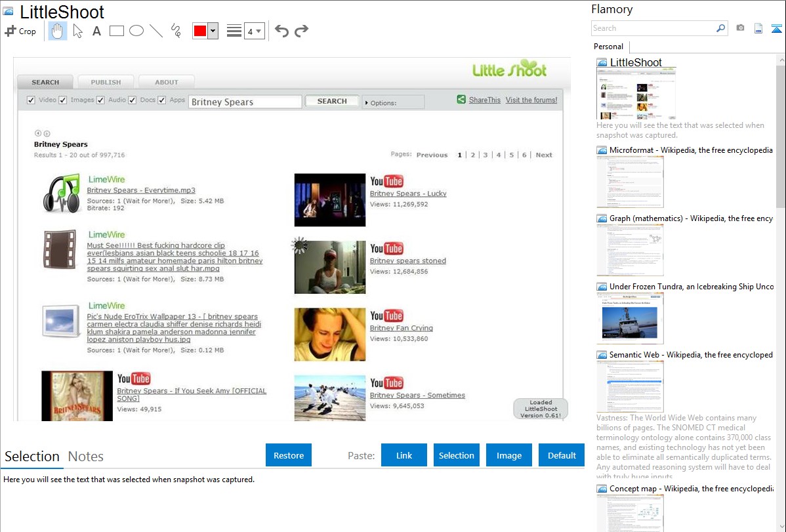Select the Under Frozen Tundra snapshot title
This screenshot has width=786, height=532.
pyautogui.click(x=692, y=286)
